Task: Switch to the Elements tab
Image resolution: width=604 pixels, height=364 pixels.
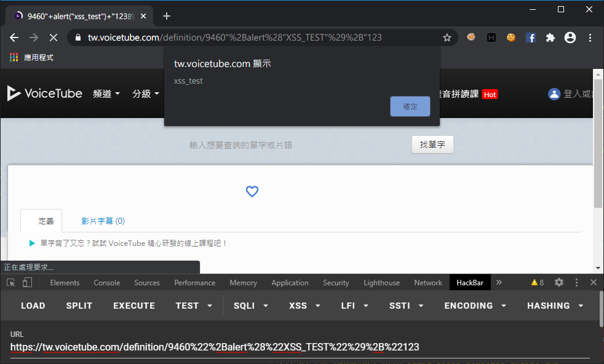Action: coord(65,283)
